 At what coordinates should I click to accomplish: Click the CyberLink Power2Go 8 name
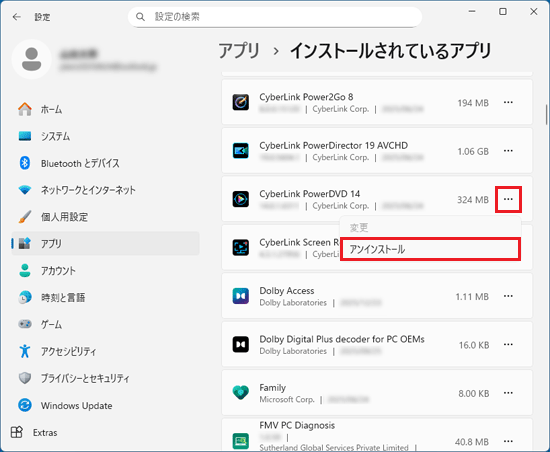[306, 97]
